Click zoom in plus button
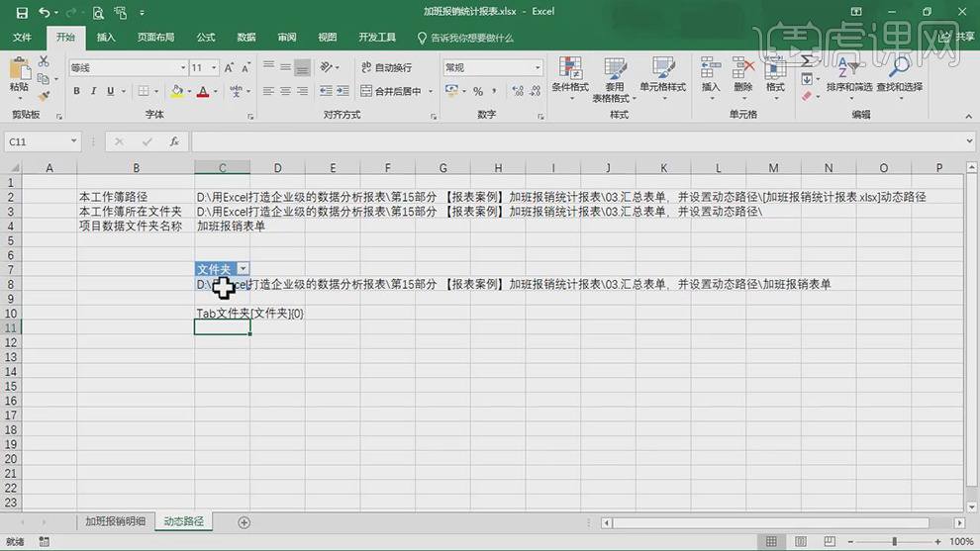 coord(937,542)
